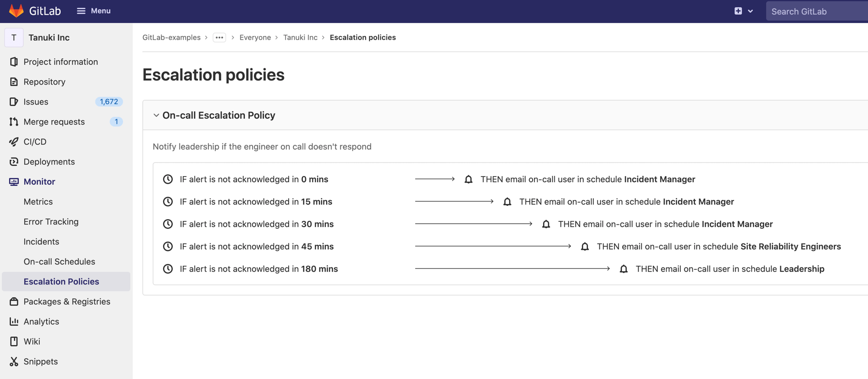Click the Deployments sidebar icon
The width and height of the screenshot is (868, 379).
[x=14, y=162]
